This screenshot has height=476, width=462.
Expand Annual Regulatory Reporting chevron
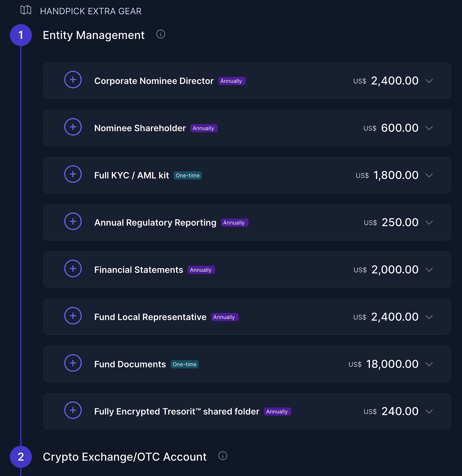coord(429,223)
